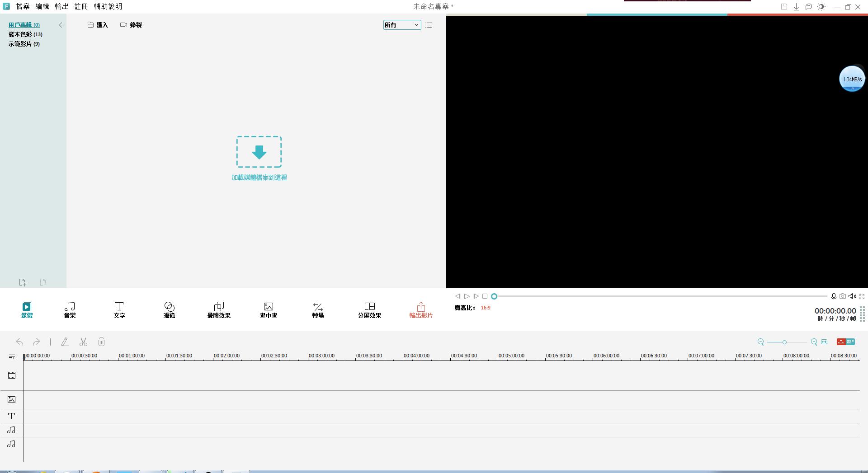The image size is (868, 473).
Task: Zoom out the timeline
Action: click(761, 342)
